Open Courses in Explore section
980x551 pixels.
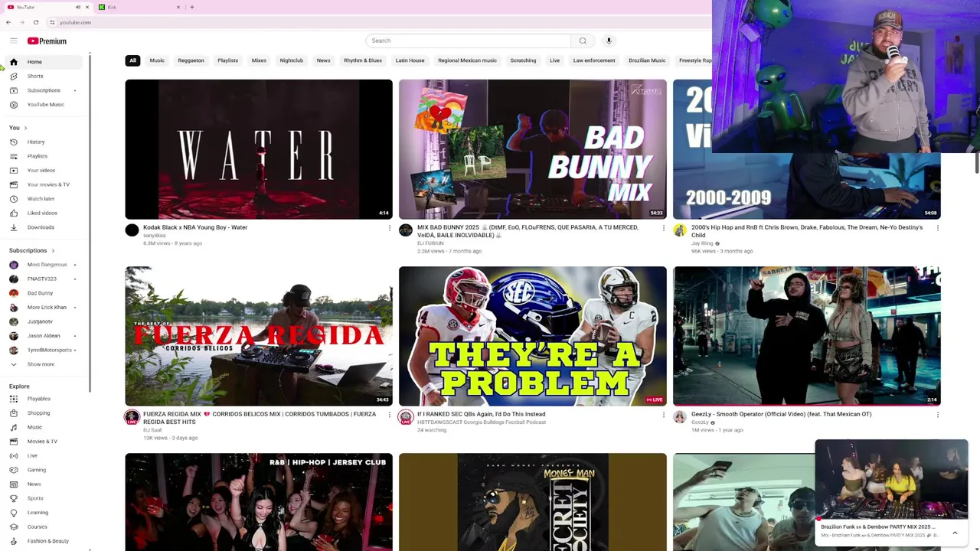click(x=44, y=527)
